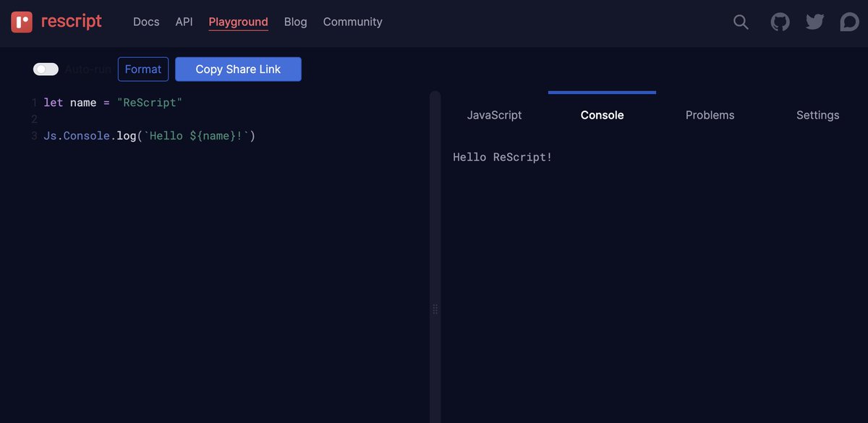Open the Docs navigation link
The width and height of the screenshot is (868, 423).
click(x=146, y=22)
